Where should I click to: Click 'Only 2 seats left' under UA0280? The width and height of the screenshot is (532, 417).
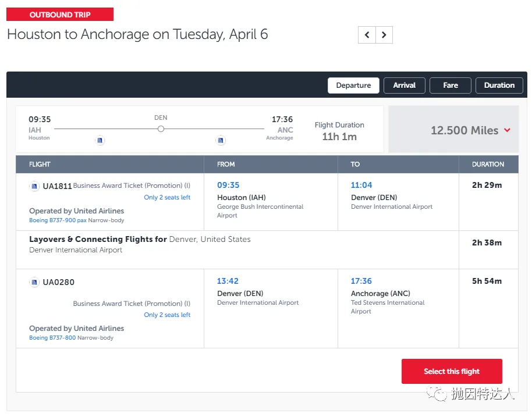[167, 315]
